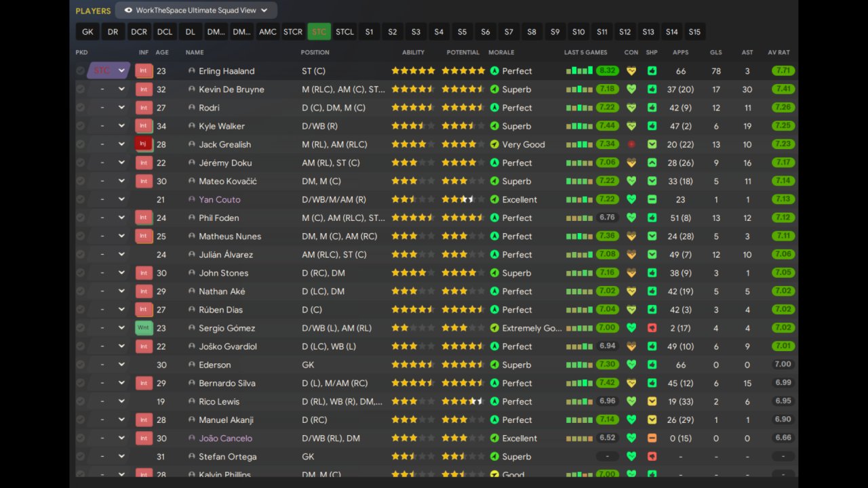Click Haaland's 8.32 last five games rating

pos(608,70)
